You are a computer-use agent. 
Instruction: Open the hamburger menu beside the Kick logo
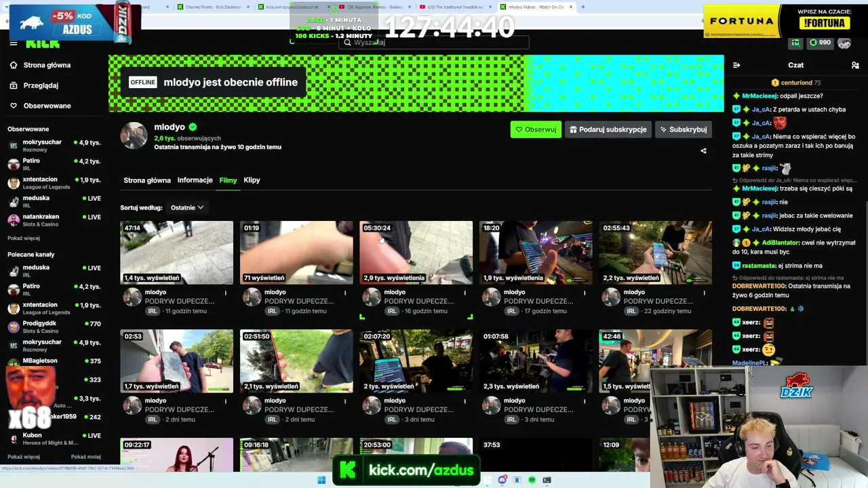[x=14, y=43]
